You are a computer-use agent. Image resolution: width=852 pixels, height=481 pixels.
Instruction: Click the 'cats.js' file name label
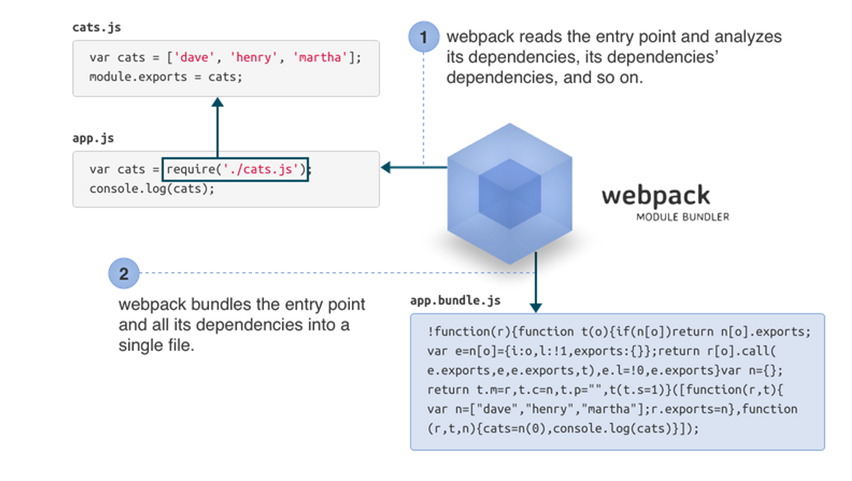(x=97, y=27)
